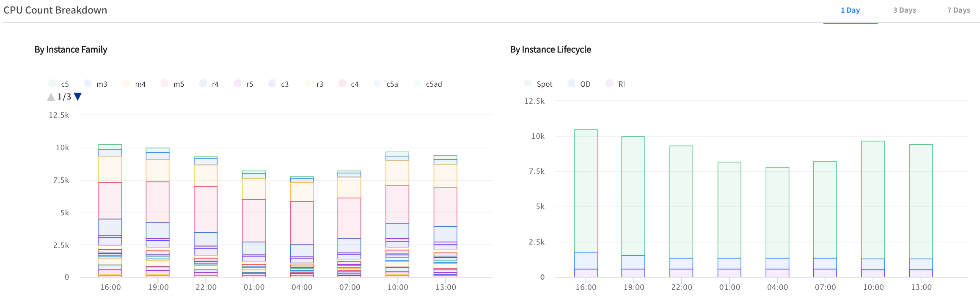Switch to the 7 Days tab
Image resolution: width=980 pixels, height=297 pixels.
(x=958, y=10)
